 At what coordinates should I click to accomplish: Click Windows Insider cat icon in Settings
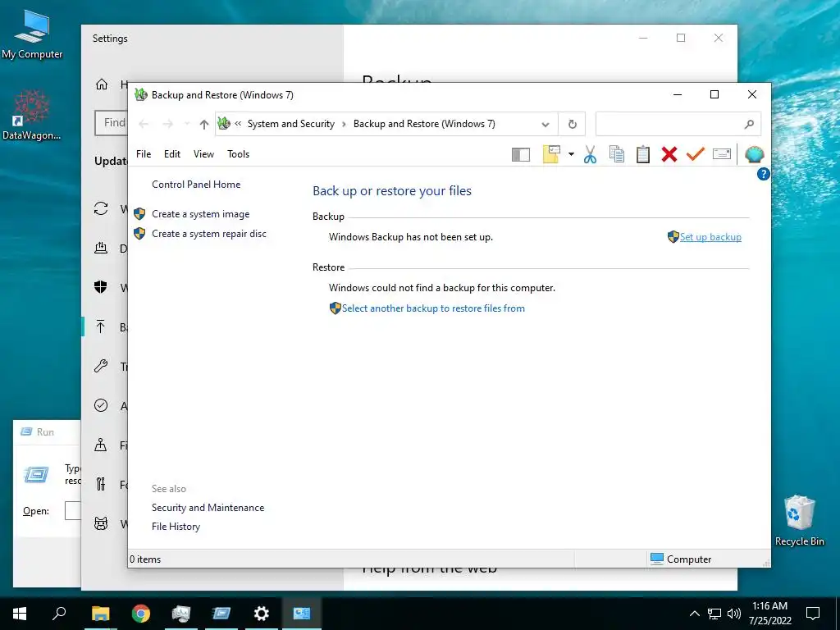101,523
